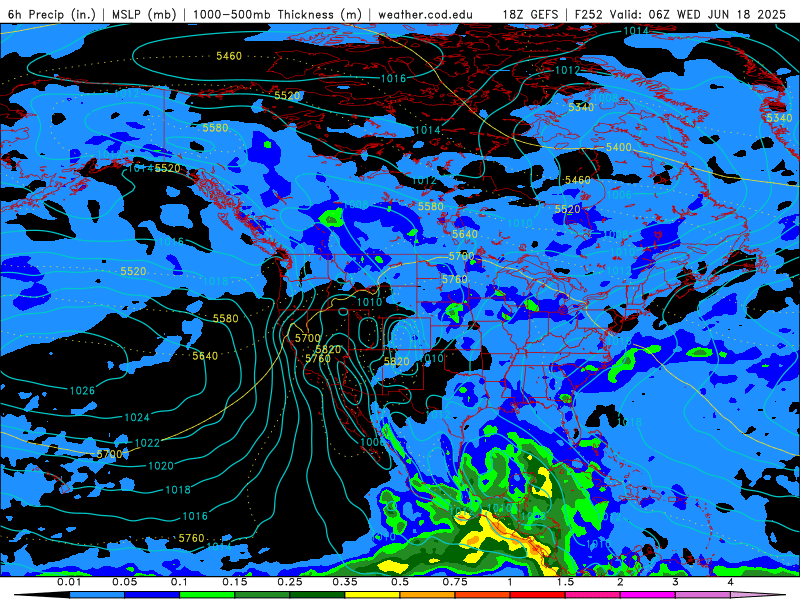Click the 0.01 legend value
The image size is (800, 600).
[69, 582]
